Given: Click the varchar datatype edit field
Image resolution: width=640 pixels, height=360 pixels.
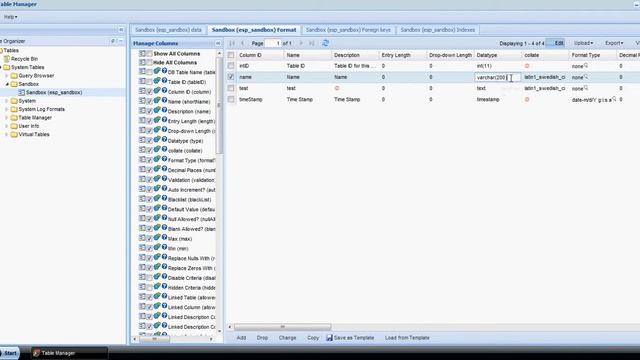Looking at the screenshot, I should point(498,77).
